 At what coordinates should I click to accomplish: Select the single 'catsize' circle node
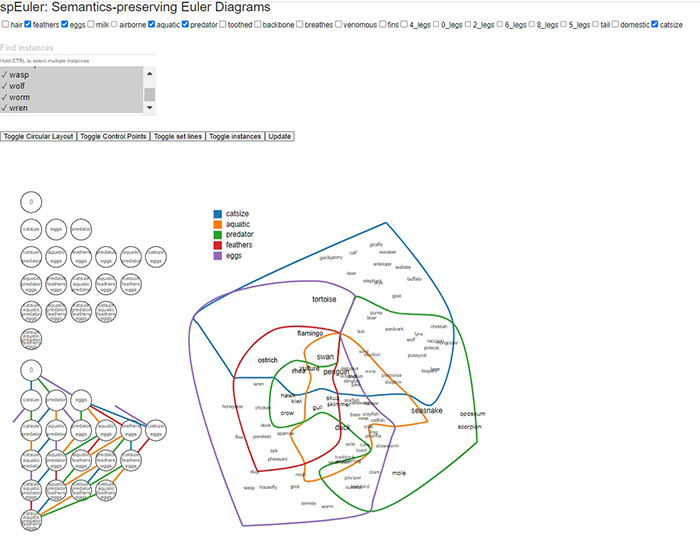(x=31, y=230)
